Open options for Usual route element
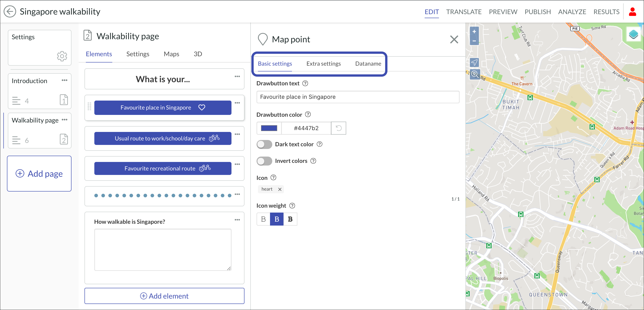 click(x=237, y=134)
